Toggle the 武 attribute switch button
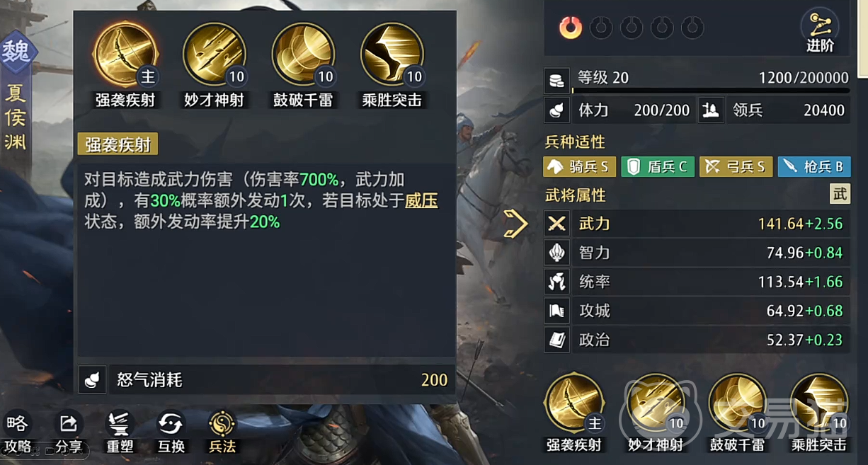The image size is (868, 465). click(840, 194)
